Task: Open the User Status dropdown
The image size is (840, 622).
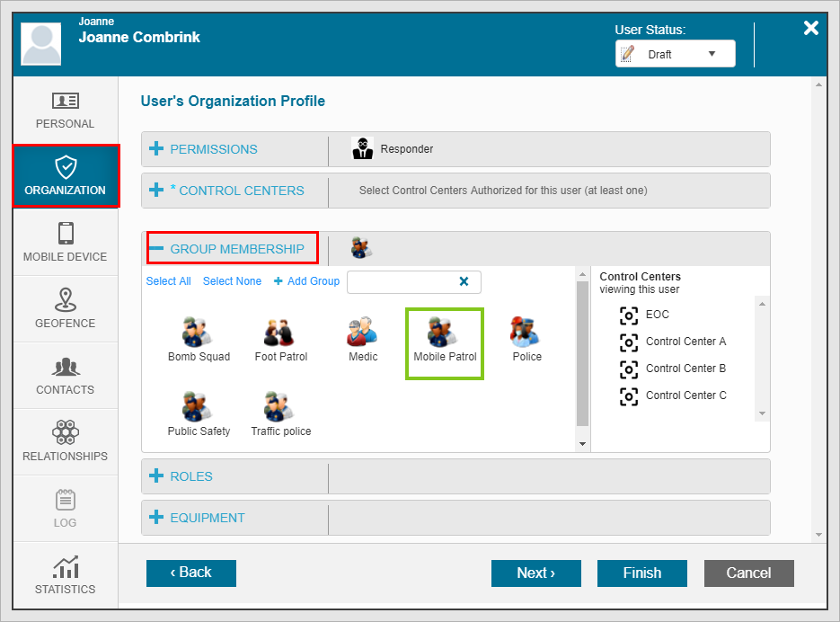Action: 675,54
